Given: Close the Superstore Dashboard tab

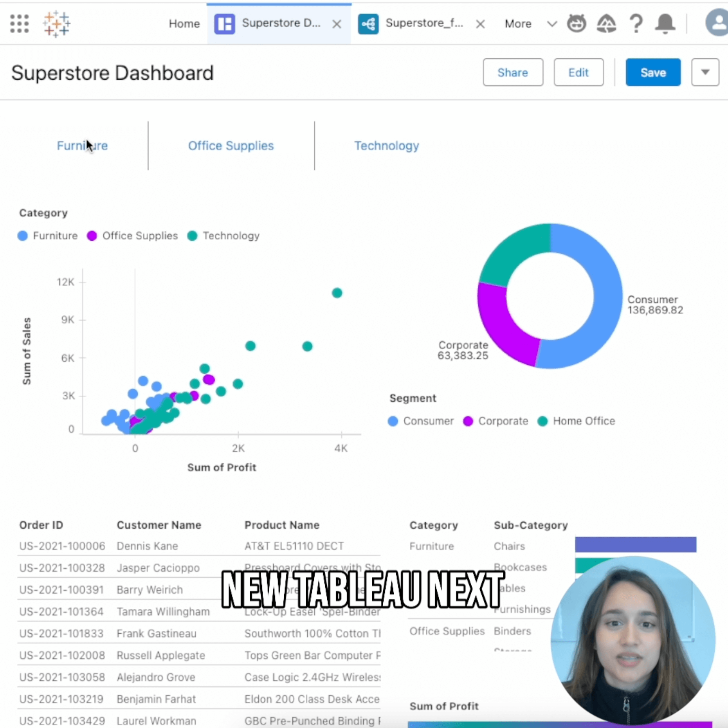Looking at the screenshot, I should [x=337, y=24].
